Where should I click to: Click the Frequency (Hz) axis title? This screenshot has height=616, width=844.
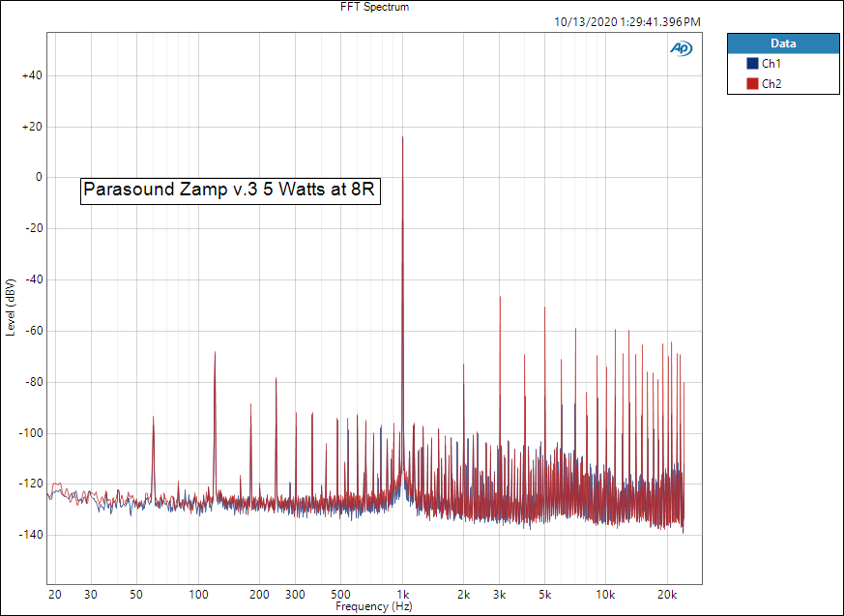click(373, 606)
